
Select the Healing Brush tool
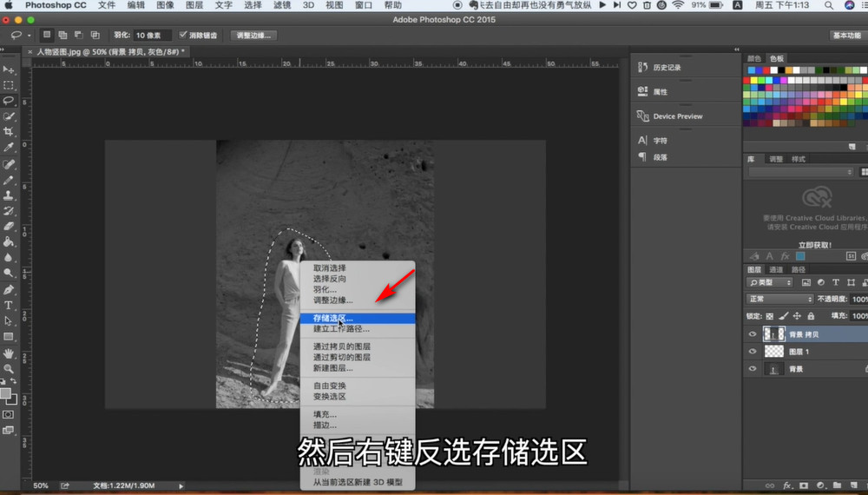point(9,164)
